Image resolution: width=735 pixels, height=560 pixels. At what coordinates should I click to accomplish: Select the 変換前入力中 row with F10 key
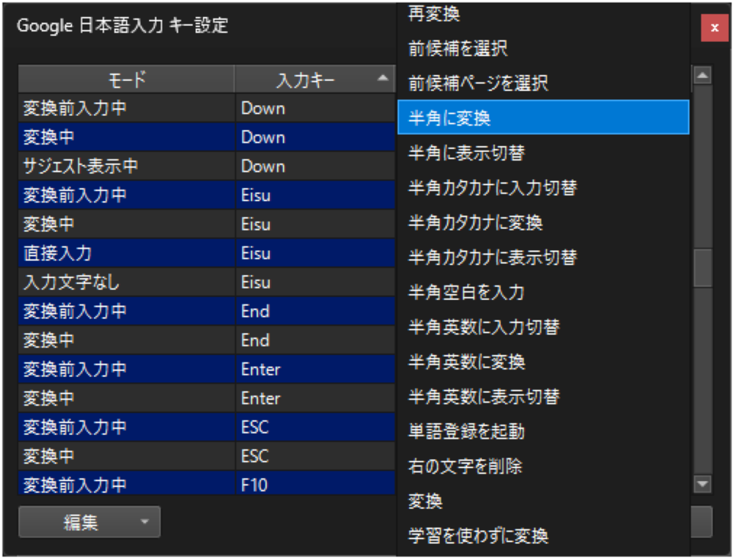pyautogui.click(x=126, y=485)
